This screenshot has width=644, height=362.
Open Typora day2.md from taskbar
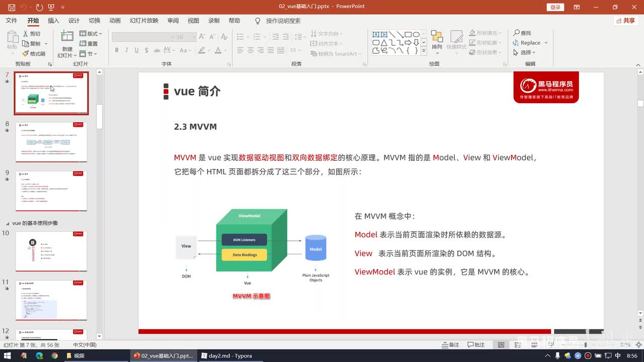coord(226,355)
